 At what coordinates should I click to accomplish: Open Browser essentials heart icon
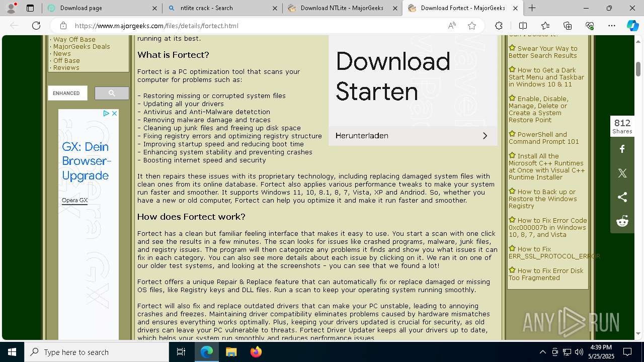[590, 26]
